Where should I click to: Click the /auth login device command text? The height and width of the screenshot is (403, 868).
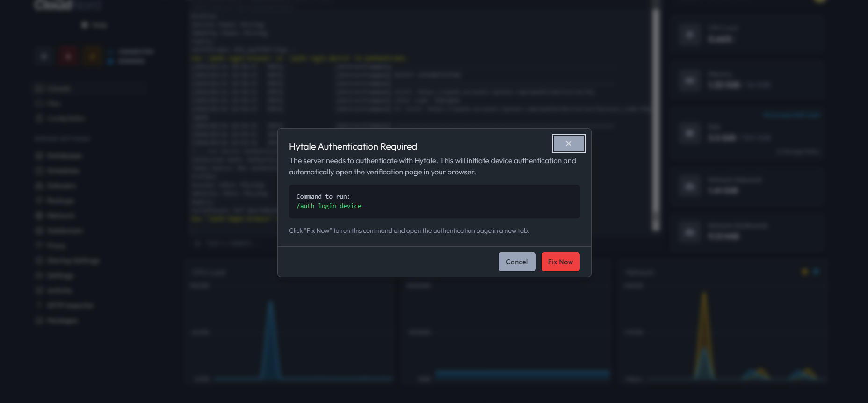(328, 206)
